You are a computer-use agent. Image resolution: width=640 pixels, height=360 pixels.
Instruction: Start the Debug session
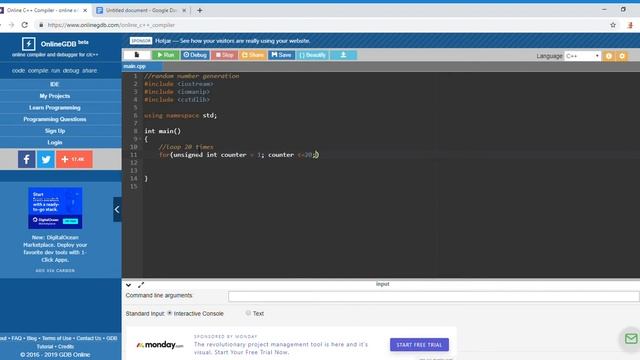(195, 55)
